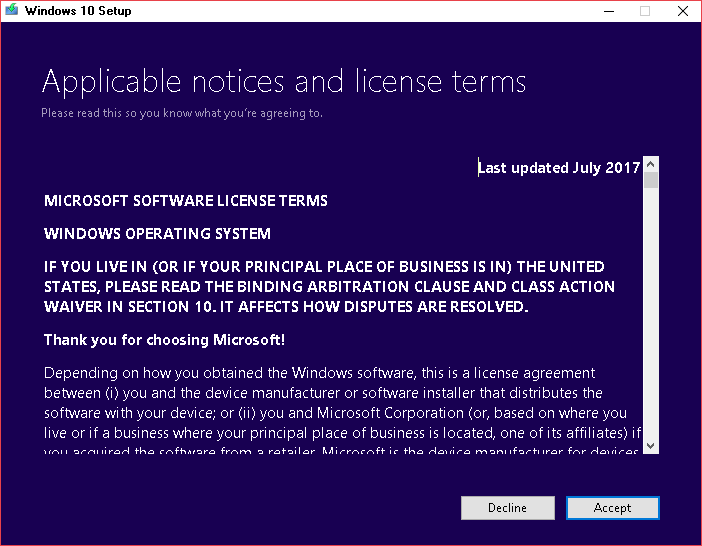Minimize the Windows 10 Setup window

(x=609, y=11)
